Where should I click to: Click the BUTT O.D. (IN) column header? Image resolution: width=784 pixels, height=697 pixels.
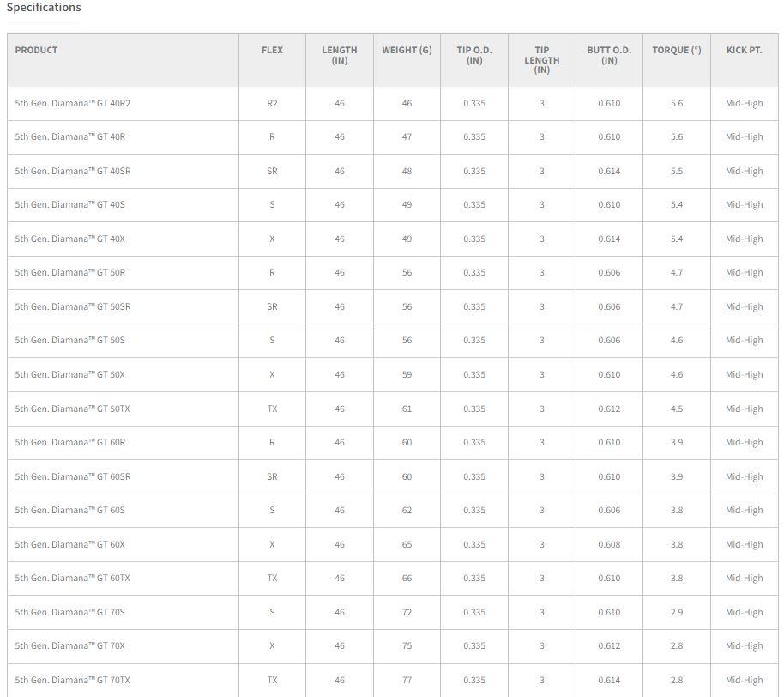tap(609, 55)
